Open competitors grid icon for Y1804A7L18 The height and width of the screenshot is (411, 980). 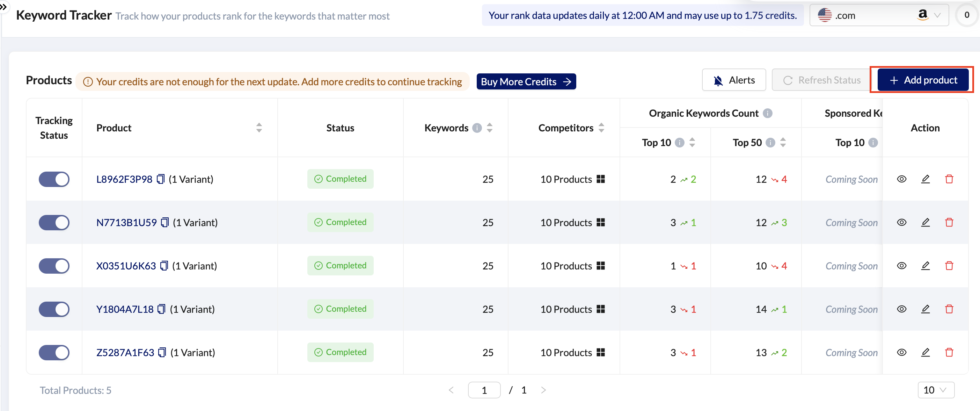coord(600,309)
